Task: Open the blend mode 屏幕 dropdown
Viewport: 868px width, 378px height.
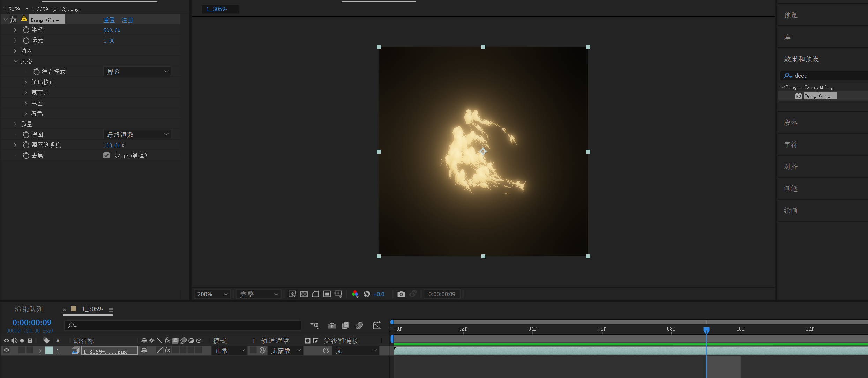Action: [137, 72]
